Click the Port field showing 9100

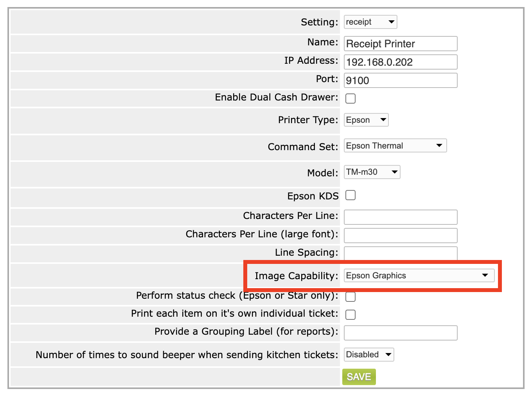coord(400,81)
